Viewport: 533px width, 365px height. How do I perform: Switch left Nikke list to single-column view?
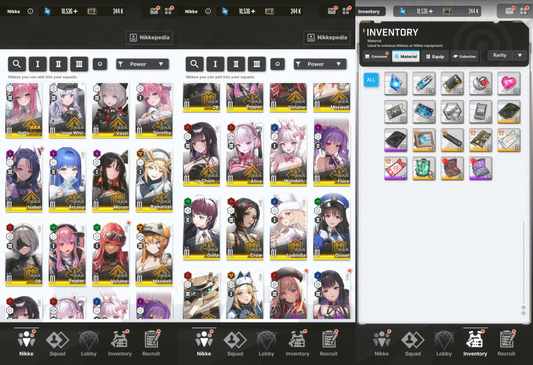(38, 64)
